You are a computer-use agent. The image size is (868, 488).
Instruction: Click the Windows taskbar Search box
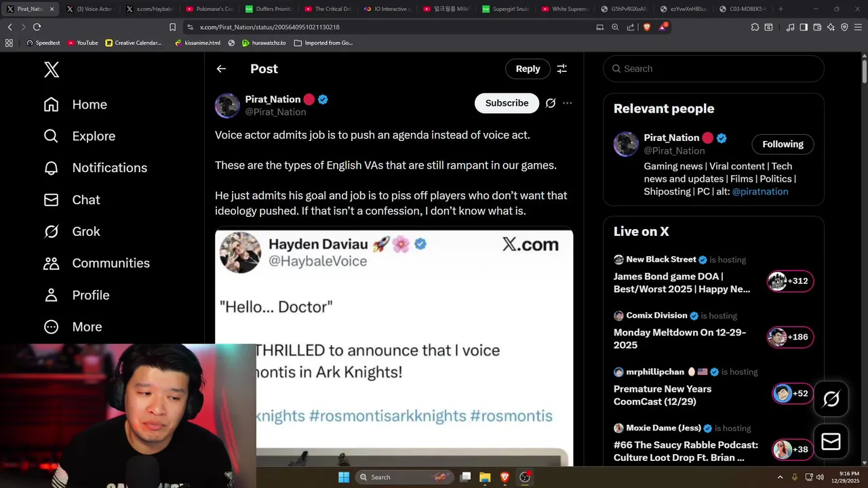[x=403, y=477]
